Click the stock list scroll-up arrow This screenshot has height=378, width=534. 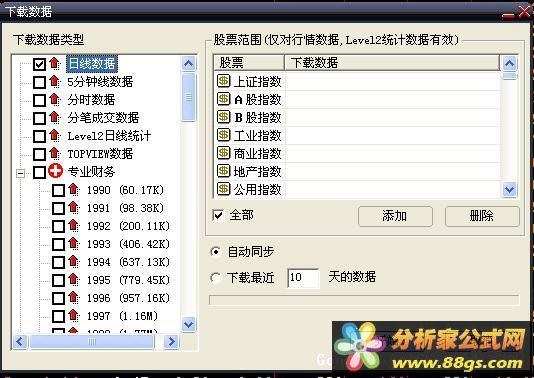click(509, 63)
